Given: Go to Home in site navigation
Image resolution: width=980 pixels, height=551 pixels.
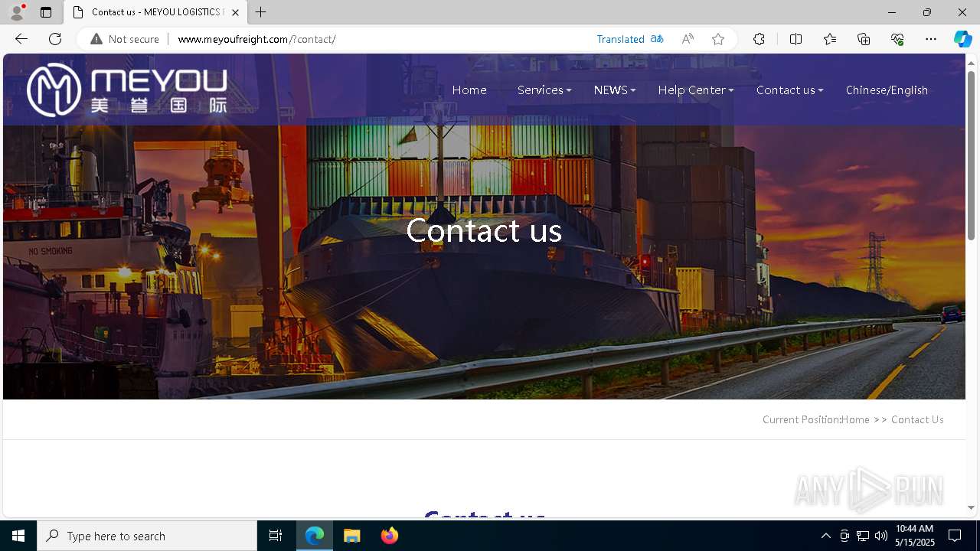Looking at the screenshot, I should click(x=469, y=90).
